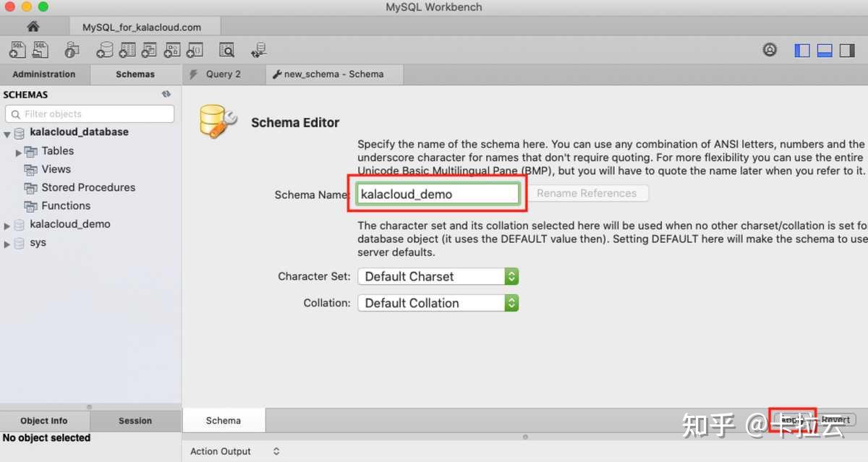Click the Workbench home icon

tap(33, 26)
